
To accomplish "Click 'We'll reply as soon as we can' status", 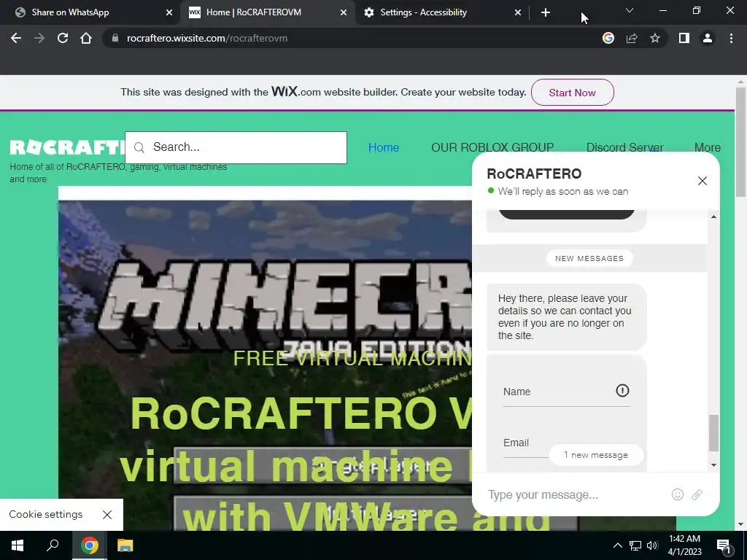I will (562, 192).
